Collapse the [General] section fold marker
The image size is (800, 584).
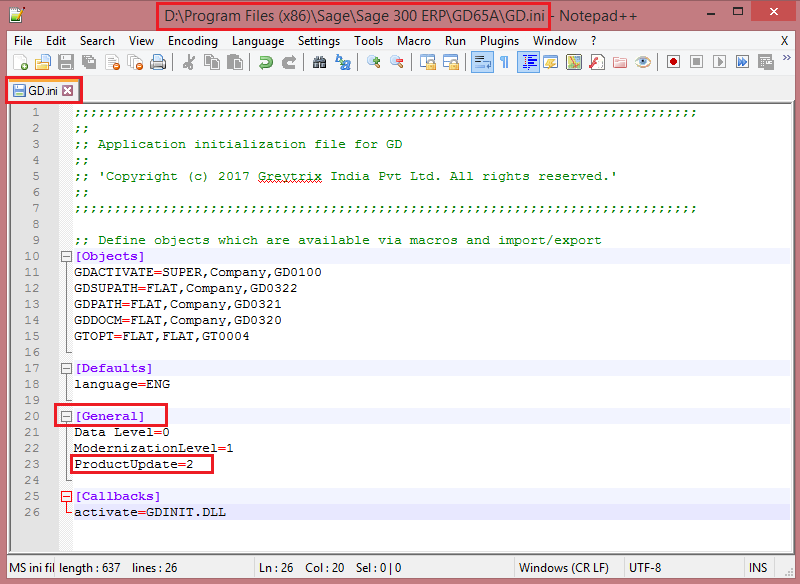click(x=66, y=416)
